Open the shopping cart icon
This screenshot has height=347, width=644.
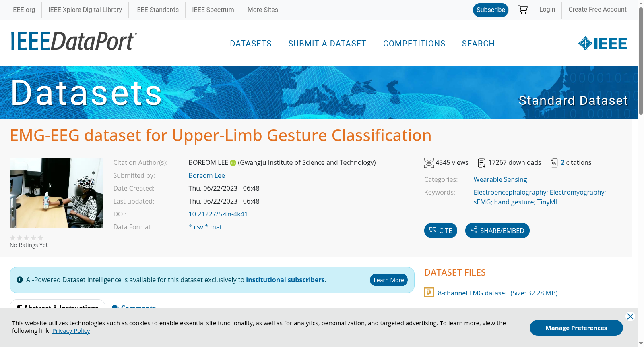(523, 10)
